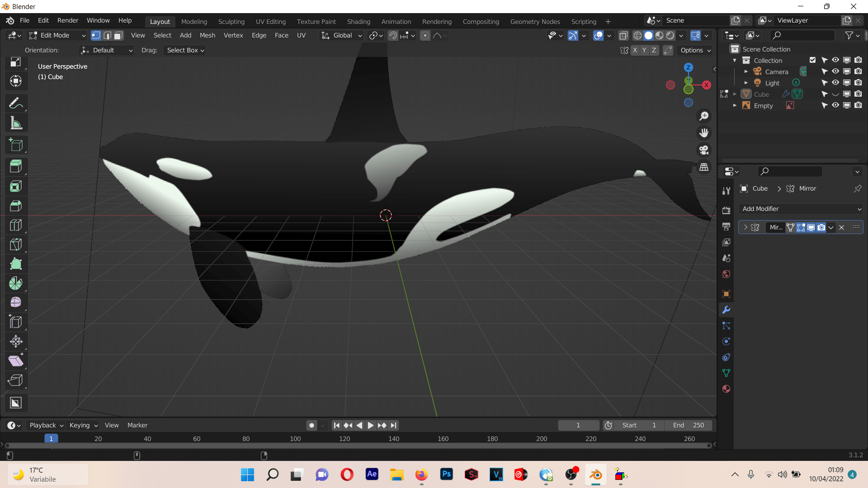This screenshot has height=488, width=868.
Task: Click Keying in timeline header
Action: pyautogui.click(x=83, y=425)
